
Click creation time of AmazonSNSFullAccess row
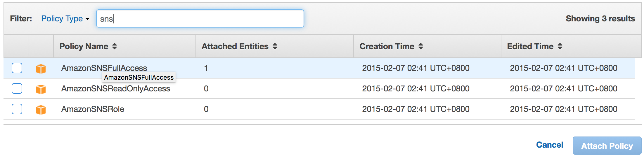[x=416, y=68]
